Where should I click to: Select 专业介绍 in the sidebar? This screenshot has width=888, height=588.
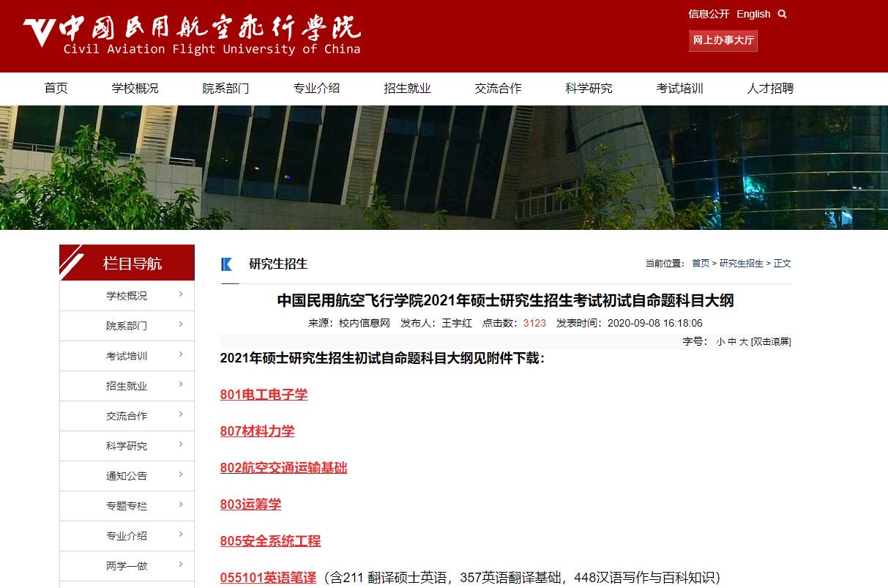127,536
